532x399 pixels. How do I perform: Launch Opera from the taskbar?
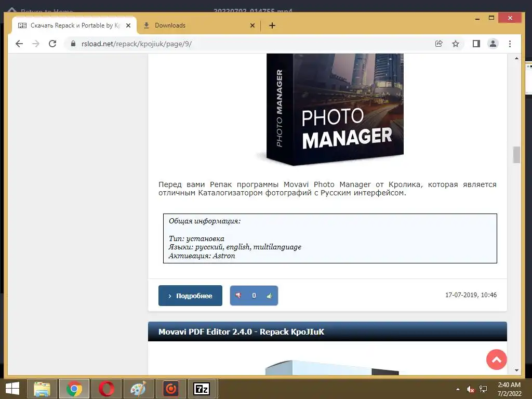pyautogui.click(x=107, y=389)
